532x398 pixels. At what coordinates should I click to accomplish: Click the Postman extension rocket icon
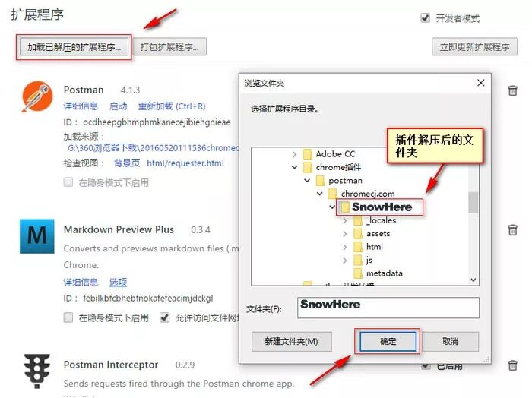point(37,96)
